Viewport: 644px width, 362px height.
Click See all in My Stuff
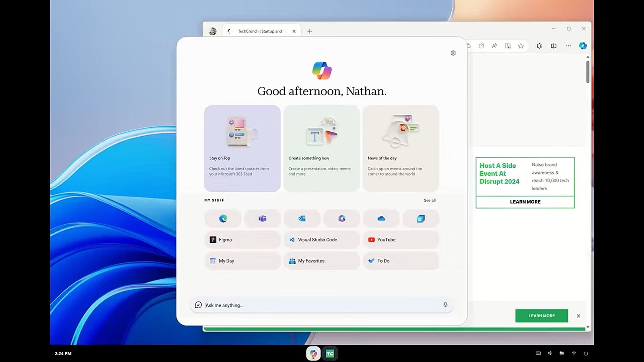pos(430,200)
